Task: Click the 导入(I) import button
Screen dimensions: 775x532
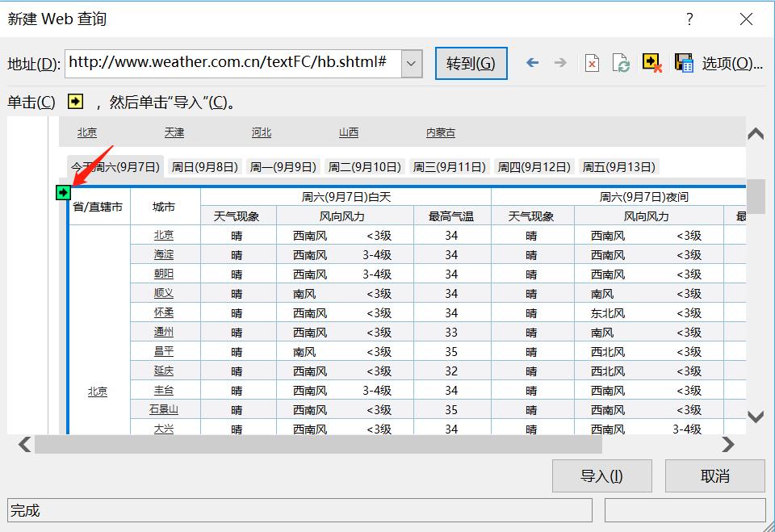Action: [x=601, y=475]
